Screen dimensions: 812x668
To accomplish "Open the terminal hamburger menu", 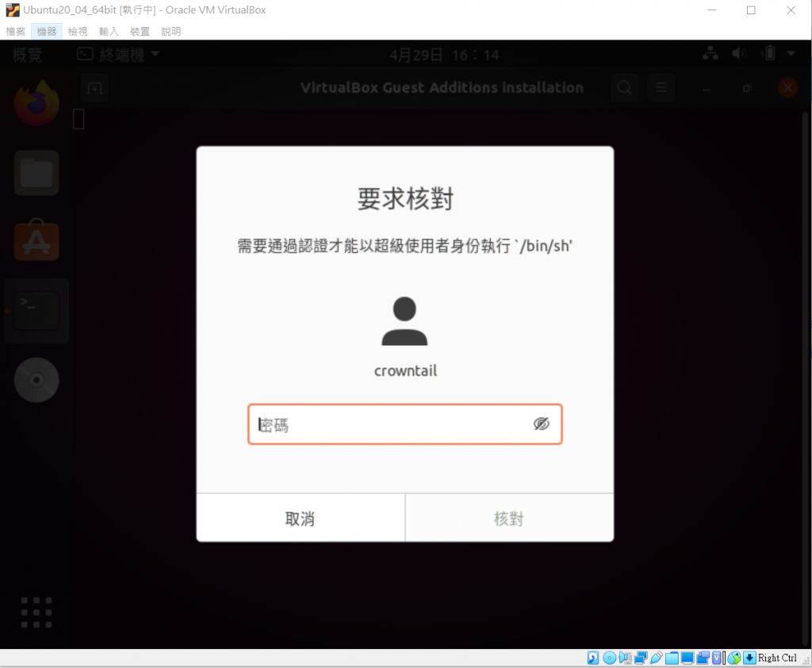I will [x=661, y=87].
